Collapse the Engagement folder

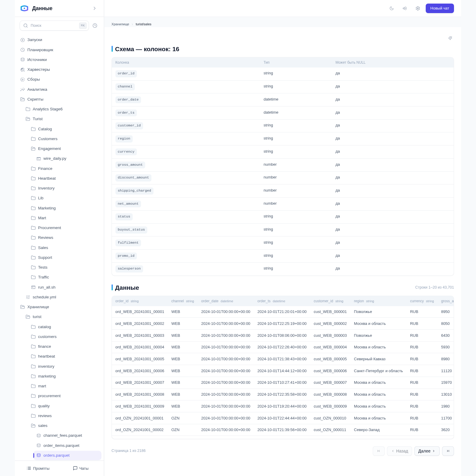(33, 149)
